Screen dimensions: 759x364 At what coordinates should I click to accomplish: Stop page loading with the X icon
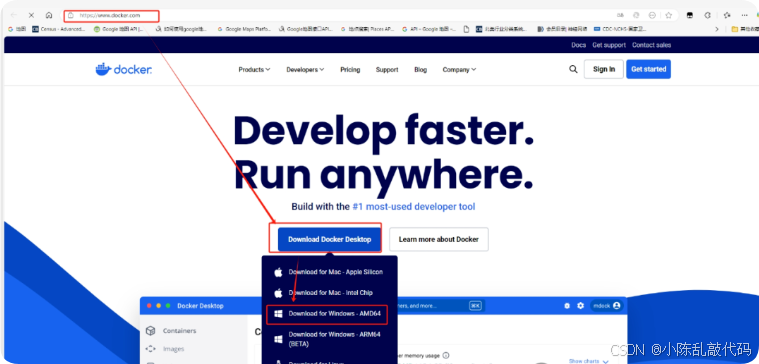(x=31, y=15)
